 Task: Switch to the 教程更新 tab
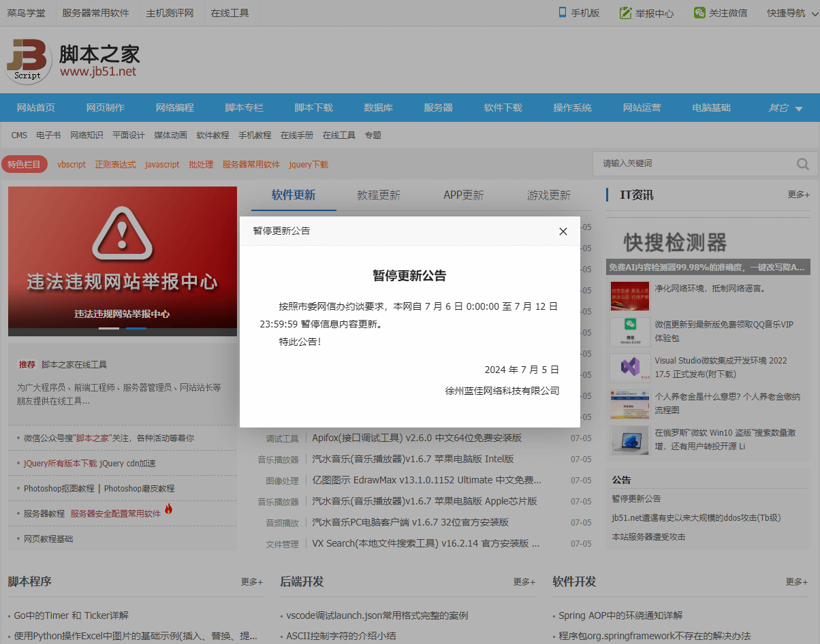[379, 195]
